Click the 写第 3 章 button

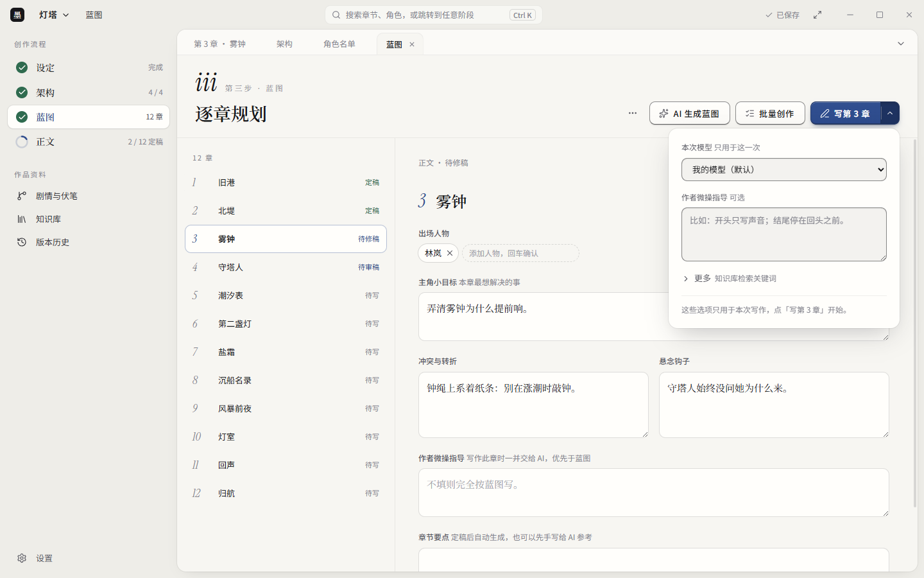click(846, 113)
